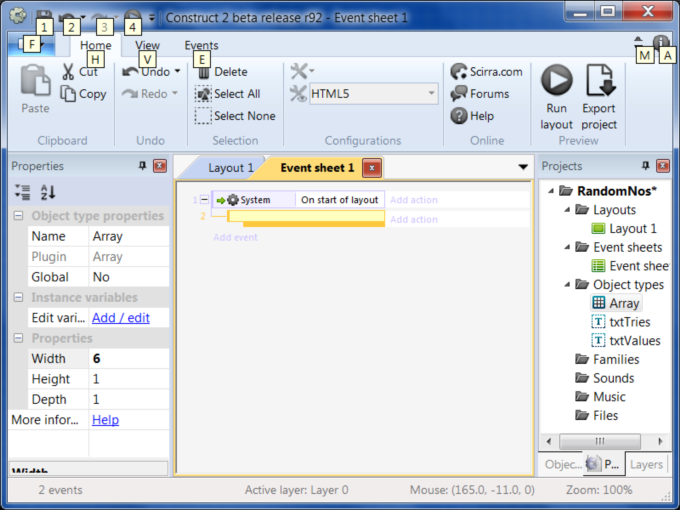680x510 pixels.
Task: Click the Help link in Properties
Action: [x=105, y=419]
